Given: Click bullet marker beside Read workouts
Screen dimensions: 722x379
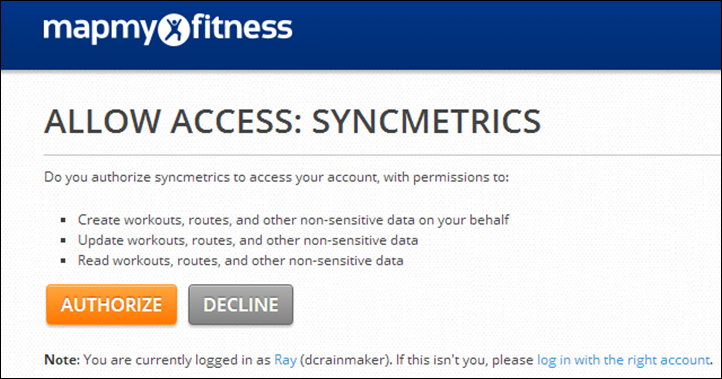Looking at the screenshot, I should pyautogui.click(x=64, y=261).
